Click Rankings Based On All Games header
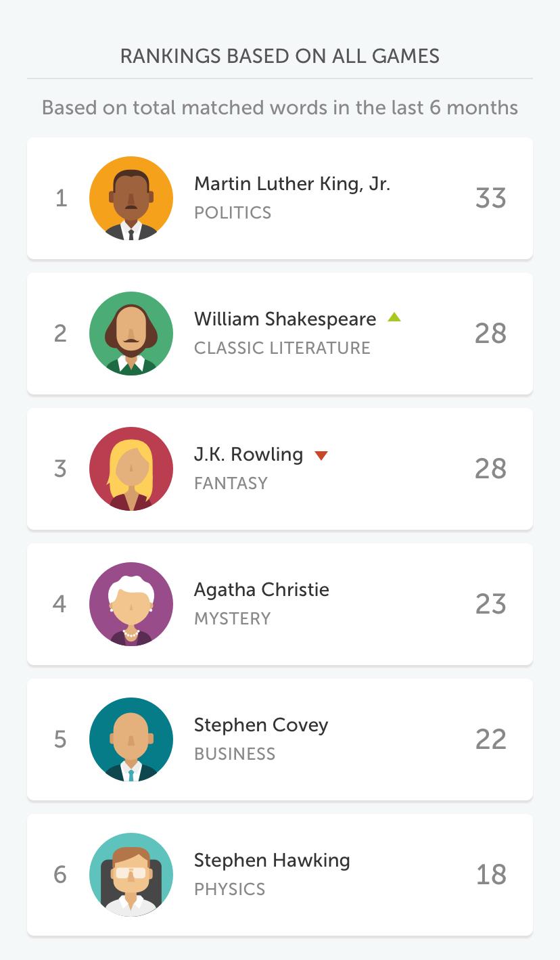 pos(280,56)
